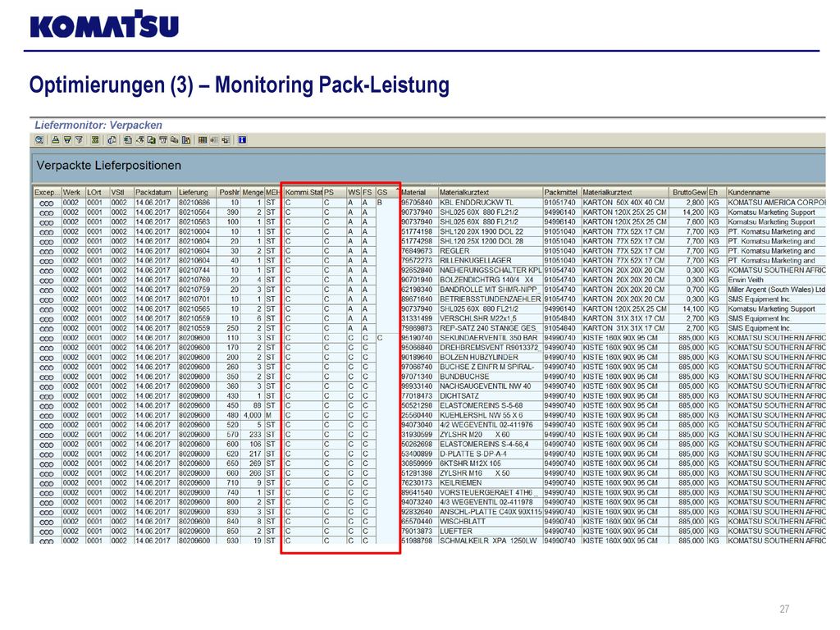
Task: Sort ascending with the toolbar icon
Action: 56,140
